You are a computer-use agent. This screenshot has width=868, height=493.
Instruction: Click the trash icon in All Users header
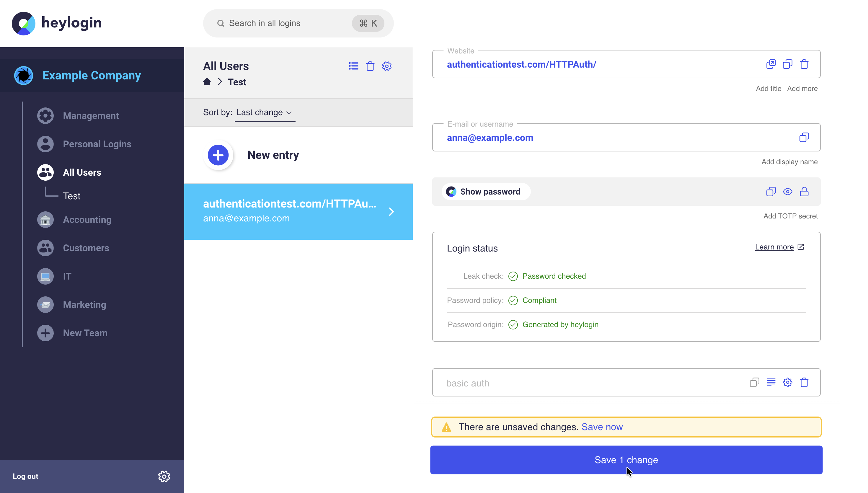[370, 66]
